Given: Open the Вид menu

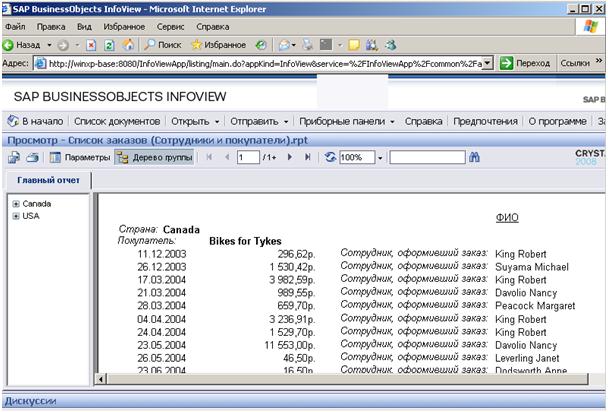Looking at the screenshot, I should pos(84,27).
